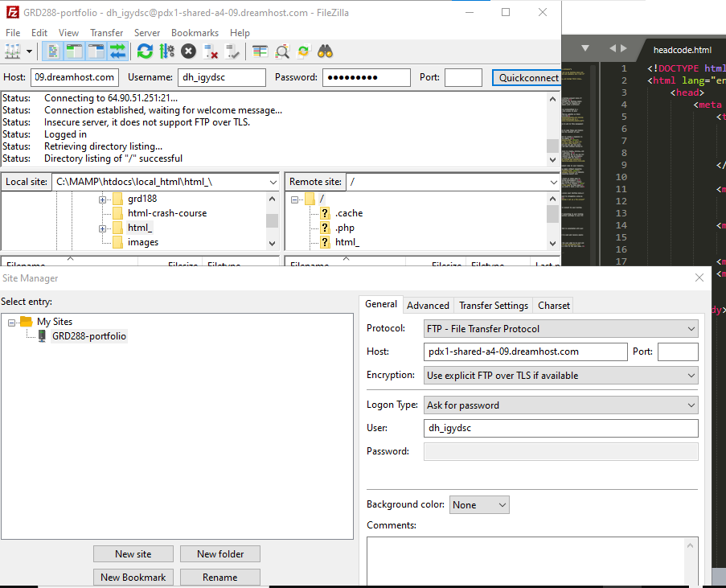Toggle directory comparison magnifier icon
Image resolution: width=726 pixels, height=588 pixels.
282,51
